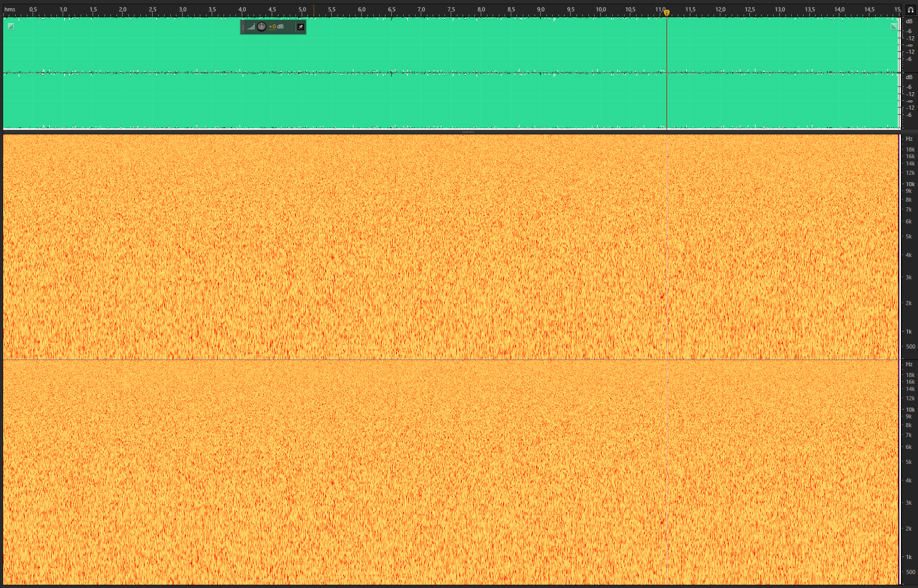Click the +0 dB gain value field
This screenshot has height=588, width=918.
coord(276,27)
